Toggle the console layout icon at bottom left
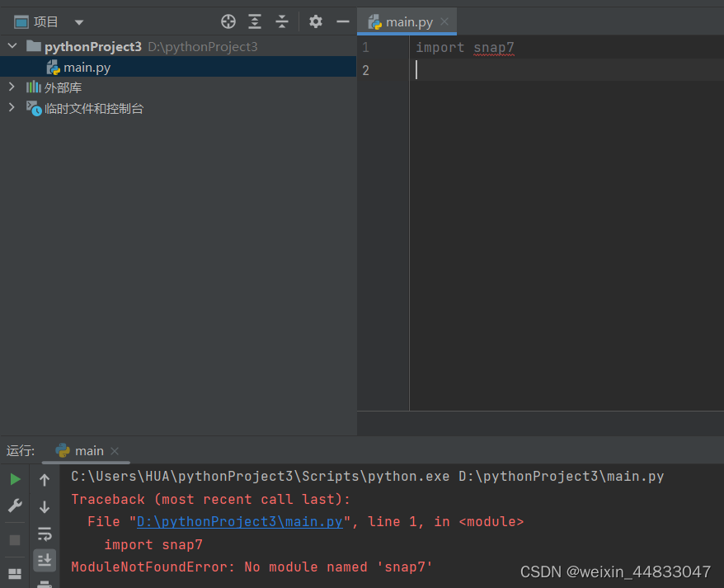 click(15, 573)
